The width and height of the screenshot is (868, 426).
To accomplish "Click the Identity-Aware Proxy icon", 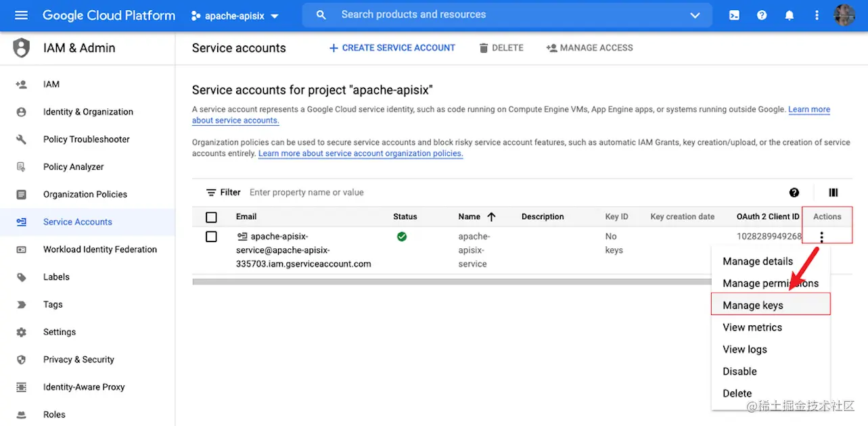I will click(x=21, y=387).
